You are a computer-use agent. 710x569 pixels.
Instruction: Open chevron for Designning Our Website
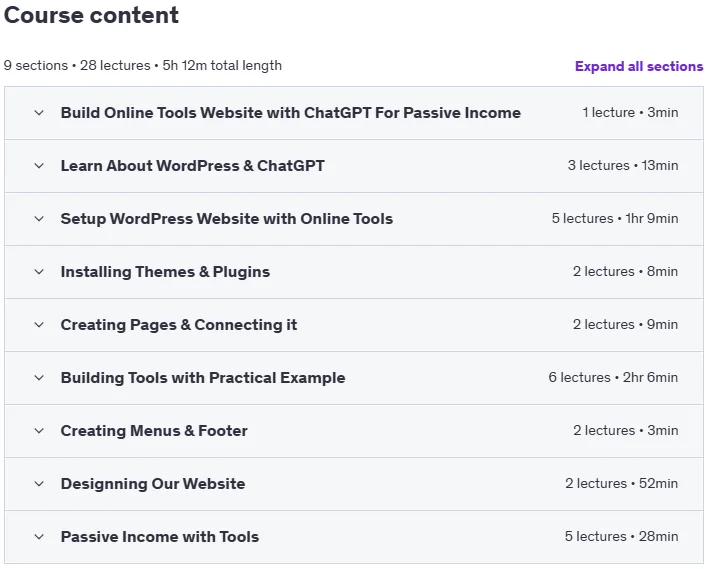pyautogui.click(x=39, y=483)
